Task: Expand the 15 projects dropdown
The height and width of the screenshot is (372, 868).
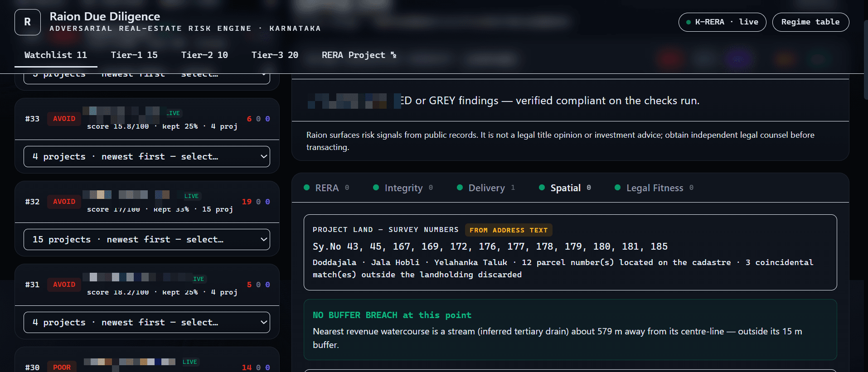Action: click(147, 239)
